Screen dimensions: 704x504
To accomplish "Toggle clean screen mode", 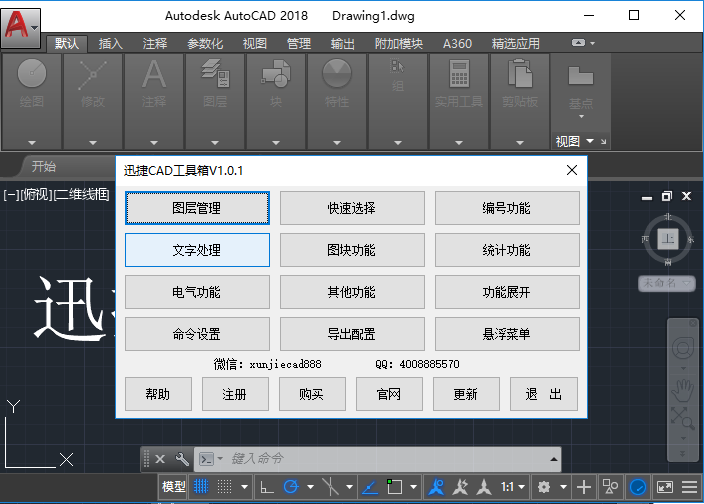I will coord(664,487).
